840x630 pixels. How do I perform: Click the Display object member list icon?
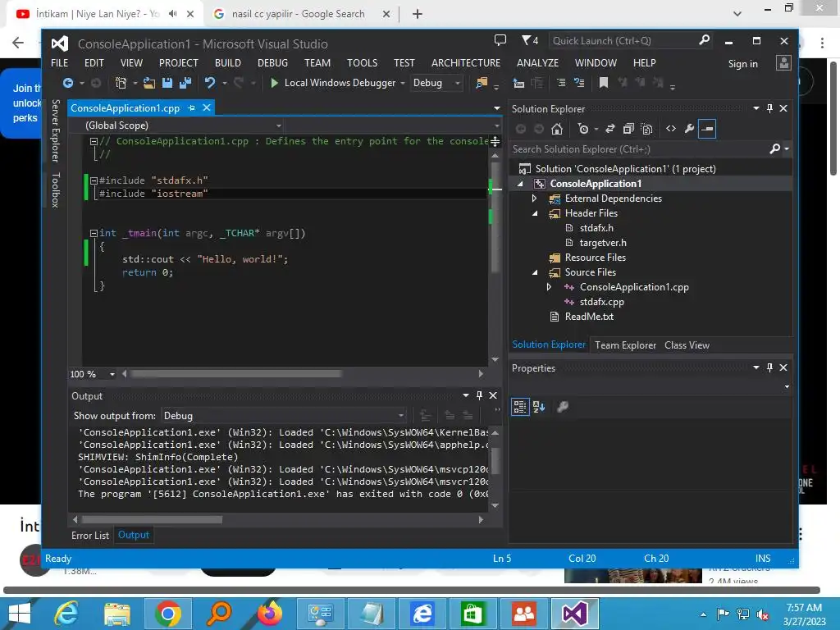(518, 83)
